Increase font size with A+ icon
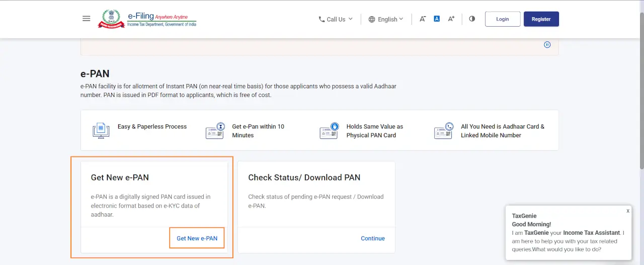This screenshot has width=644, height=265. 451,19
